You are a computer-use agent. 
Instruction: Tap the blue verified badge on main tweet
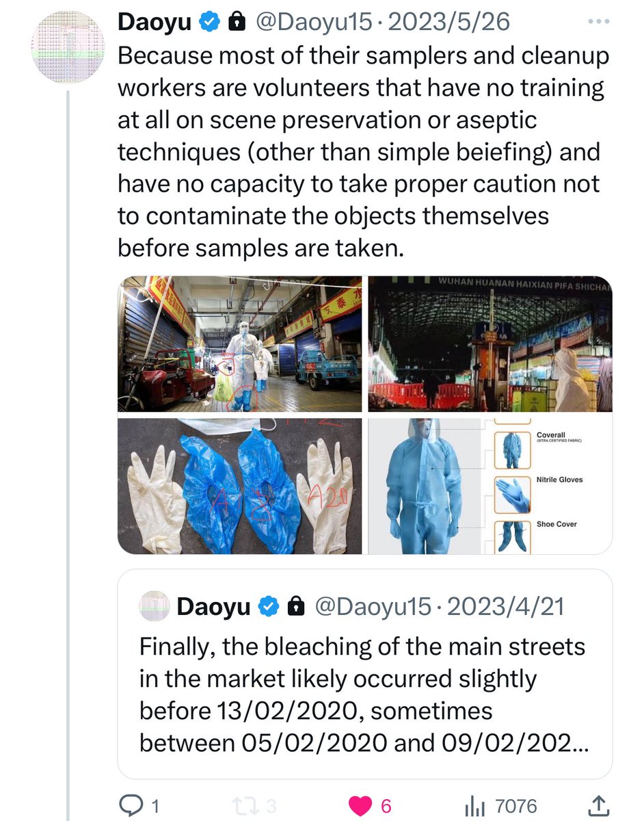208,22
